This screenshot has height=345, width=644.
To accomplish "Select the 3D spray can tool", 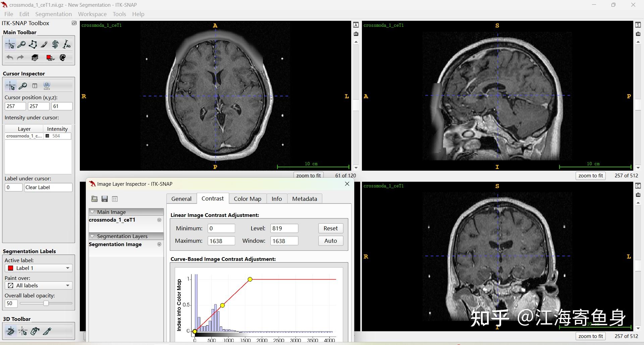I will (35, 331).
